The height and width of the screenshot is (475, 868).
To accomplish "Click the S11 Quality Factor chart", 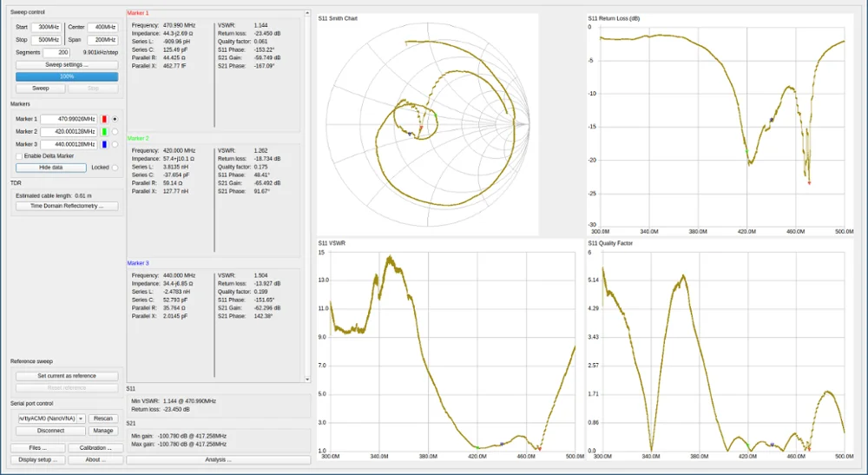I will [x=720, y=350].
